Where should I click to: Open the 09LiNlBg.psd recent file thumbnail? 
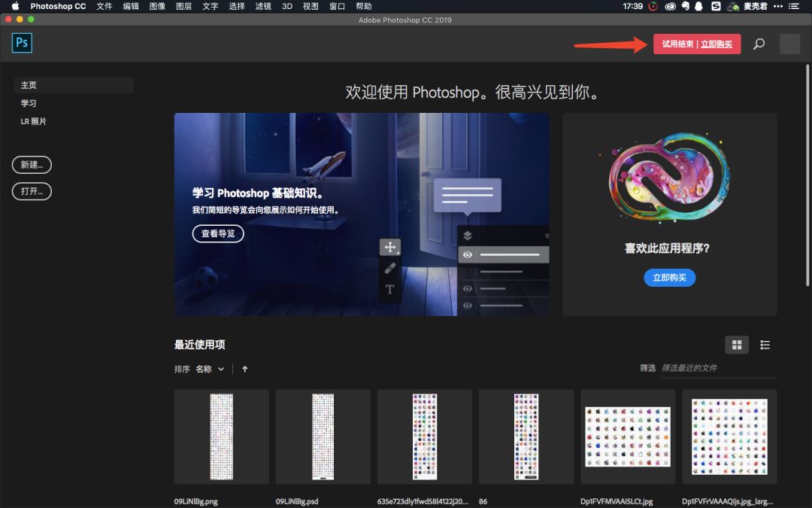[x=323, y=437]
